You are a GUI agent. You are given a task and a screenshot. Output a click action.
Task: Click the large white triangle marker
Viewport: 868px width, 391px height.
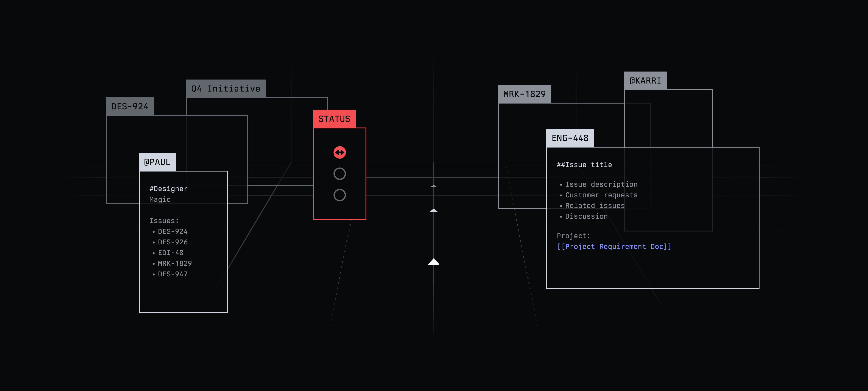434,262
